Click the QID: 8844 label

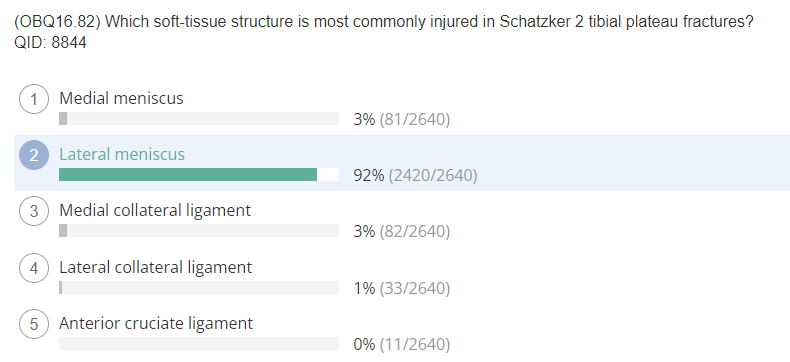tap(50, 43)
